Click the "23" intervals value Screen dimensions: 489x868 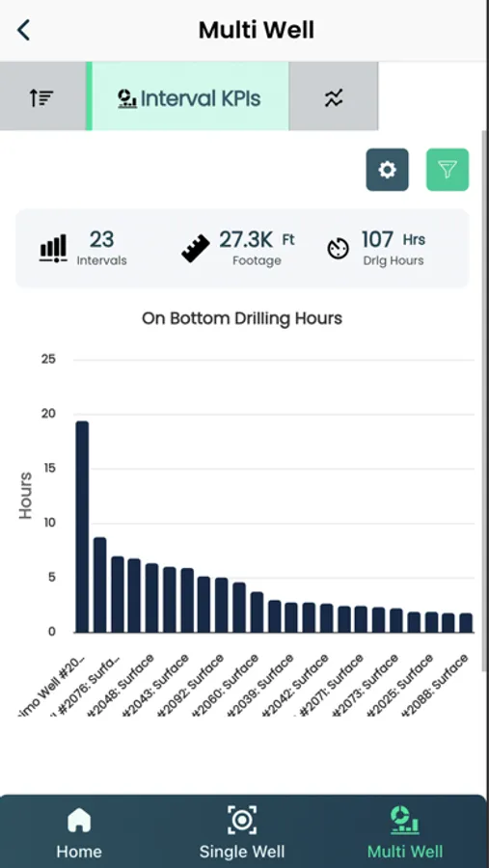101,240
